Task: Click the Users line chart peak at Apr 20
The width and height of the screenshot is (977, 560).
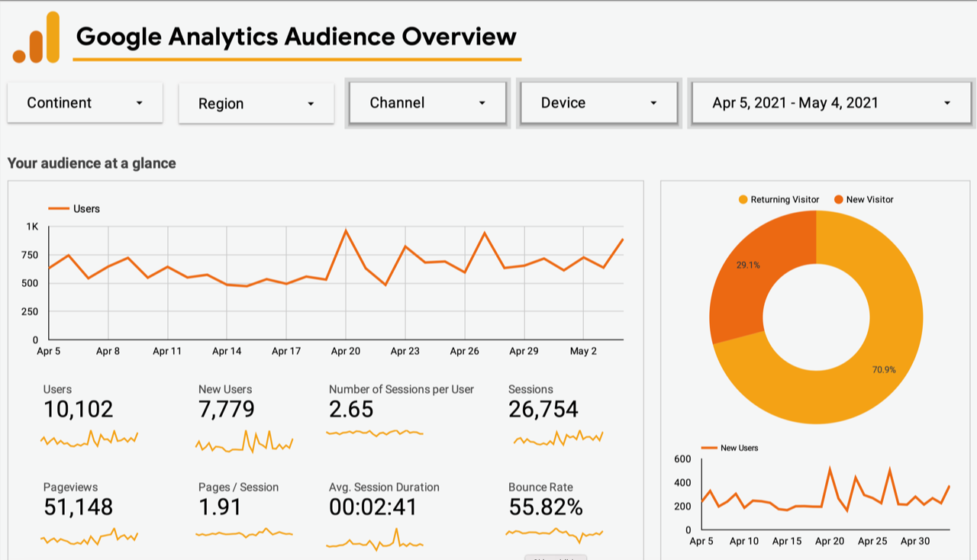Action: [346, 230]
